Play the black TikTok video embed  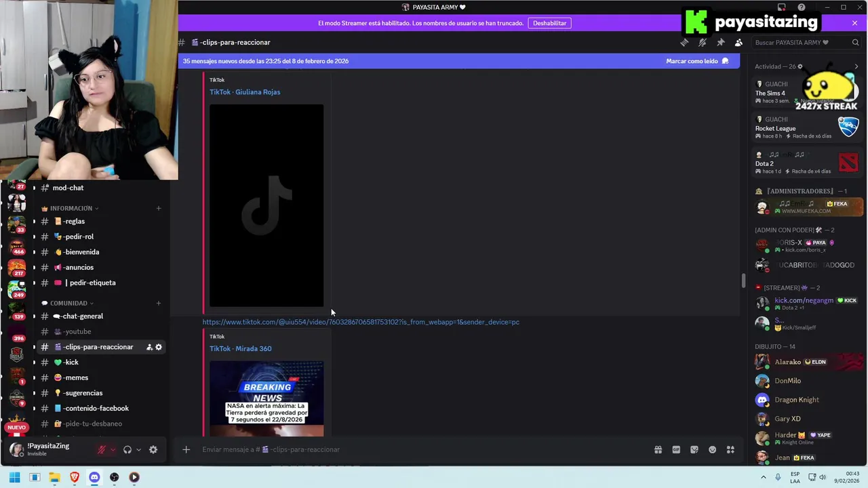click(x=267, y=205)
